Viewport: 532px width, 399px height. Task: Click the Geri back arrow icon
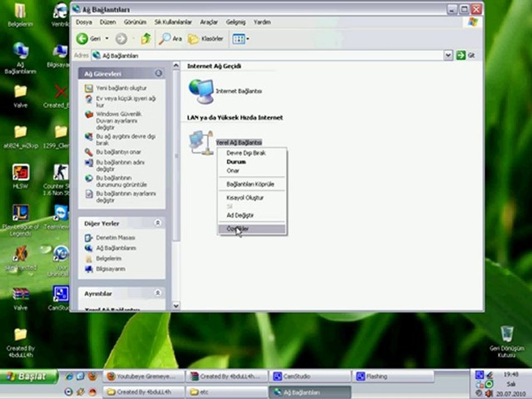click(82, 39)
